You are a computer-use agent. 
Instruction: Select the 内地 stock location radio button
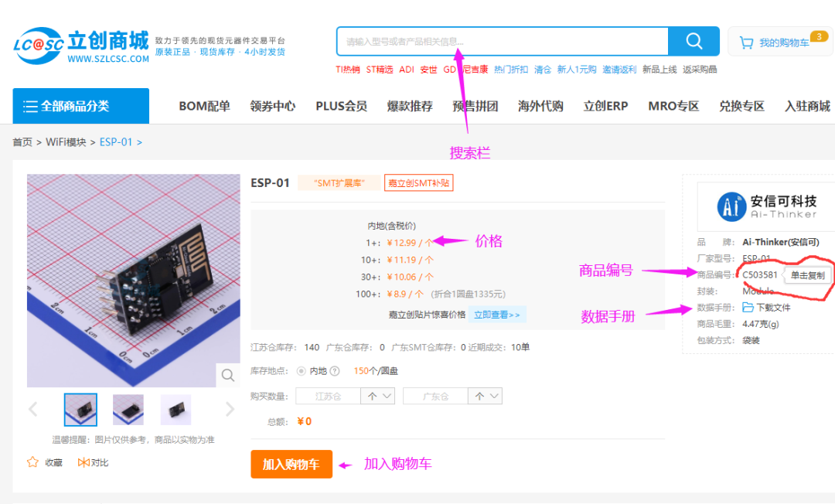[302, 371]
